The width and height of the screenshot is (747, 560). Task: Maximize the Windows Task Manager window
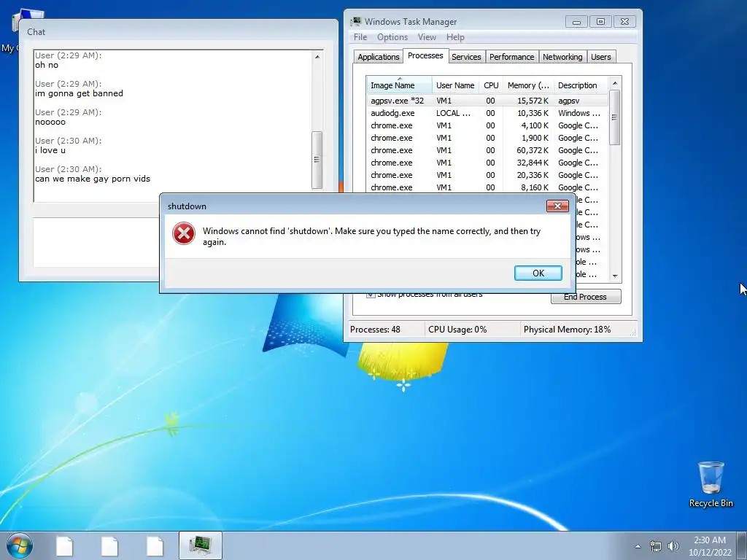[600, 21]
